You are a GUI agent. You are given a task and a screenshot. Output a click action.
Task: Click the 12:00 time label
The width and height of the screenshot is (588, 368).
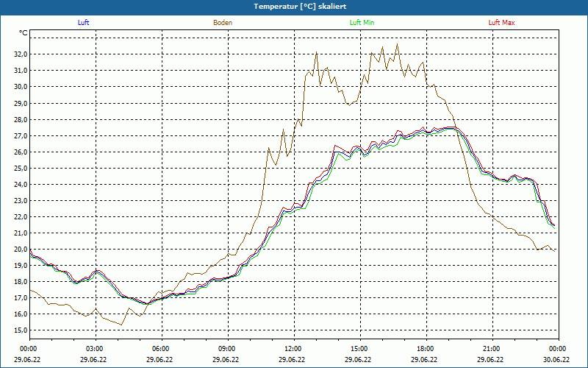(292, 348)
